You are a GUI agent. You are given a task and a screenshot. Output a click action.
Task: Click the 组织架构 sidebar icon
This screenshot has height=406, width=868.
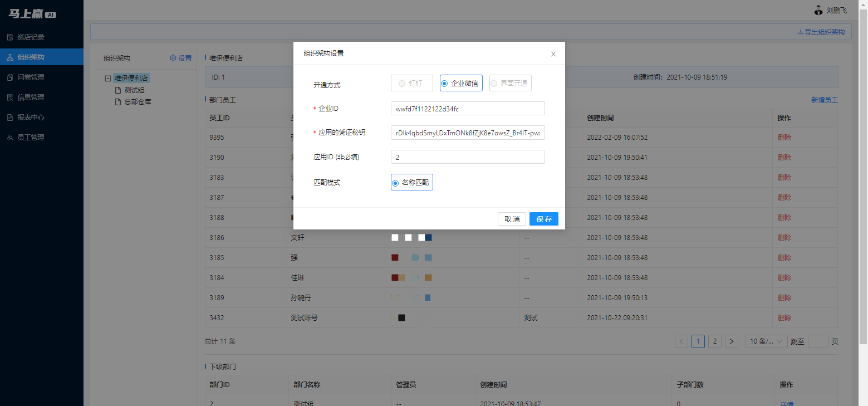(9, 57)
